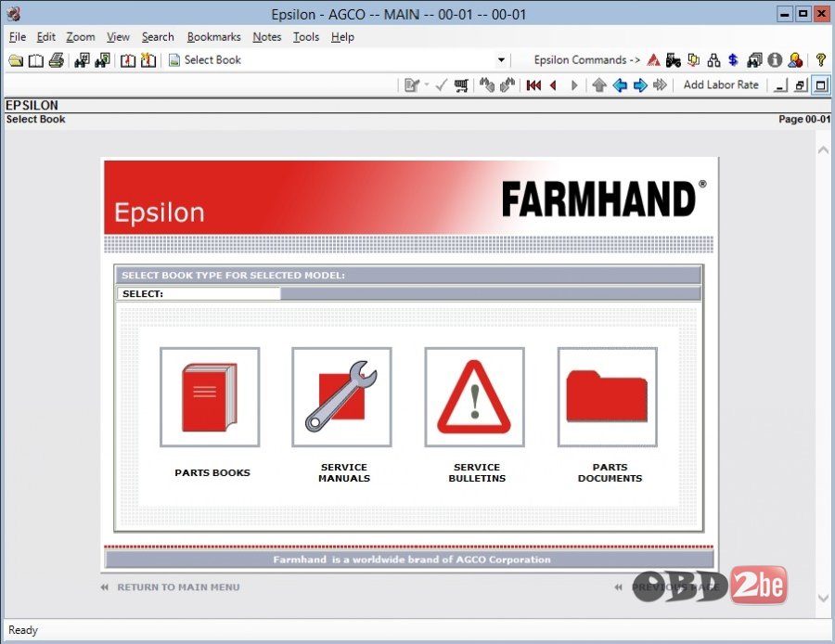The image size is (835, 644).
Task: Click the red AGCO logo command icon
Action: tap(653, 60)
